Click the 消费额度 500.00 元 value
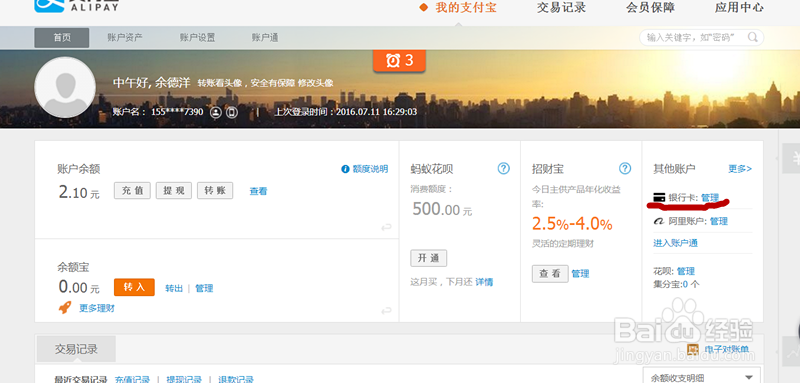This screenshot has width=800, height=383. click(442, 209)
